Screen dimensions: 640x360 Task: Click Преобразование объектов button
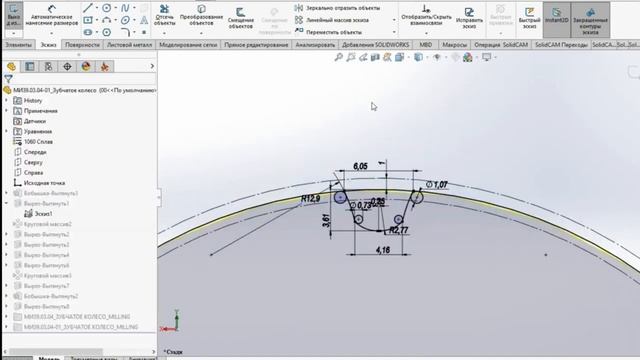[x=201, y=16]
